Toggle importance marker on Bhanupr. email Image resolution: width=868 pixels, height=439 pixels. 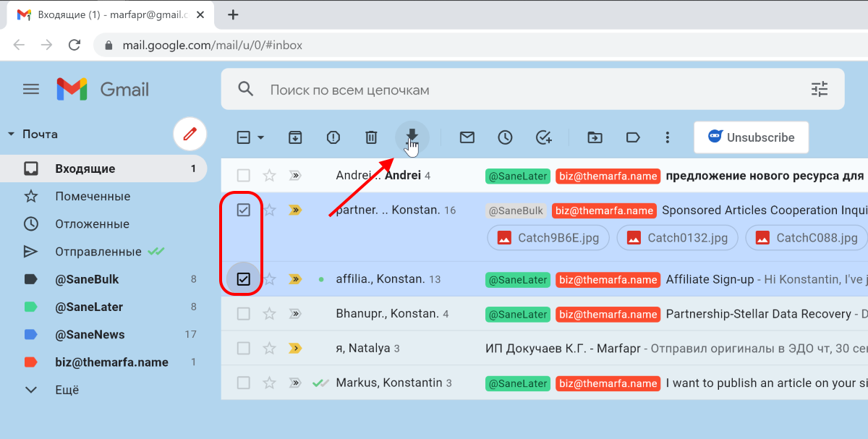(x=295, y=314)
